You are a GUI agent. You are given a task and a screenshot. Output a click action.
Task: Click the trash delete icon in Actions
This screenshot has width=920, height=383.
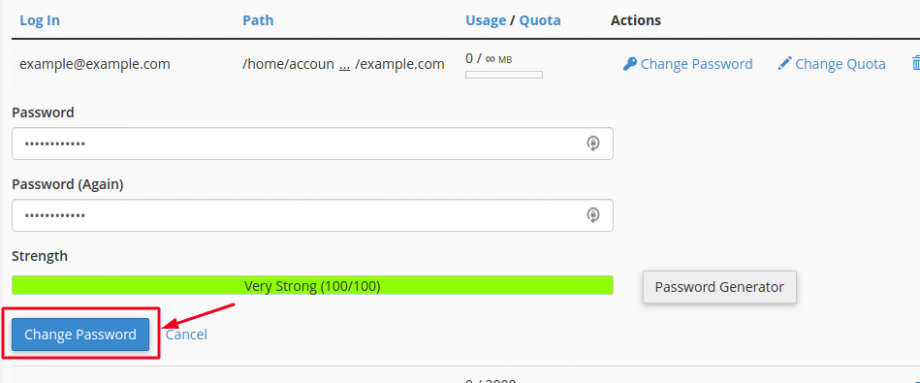click(915, 63)
